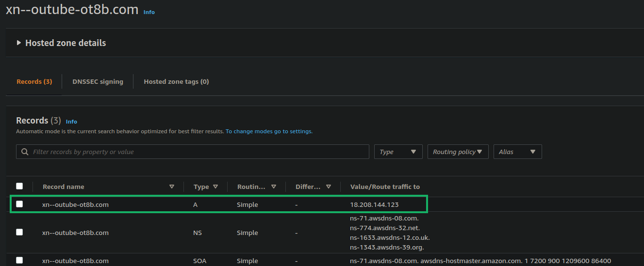Open the Alias filter dropdown
The height and width of the screenshot is (266, 644).
pos(517,152)
